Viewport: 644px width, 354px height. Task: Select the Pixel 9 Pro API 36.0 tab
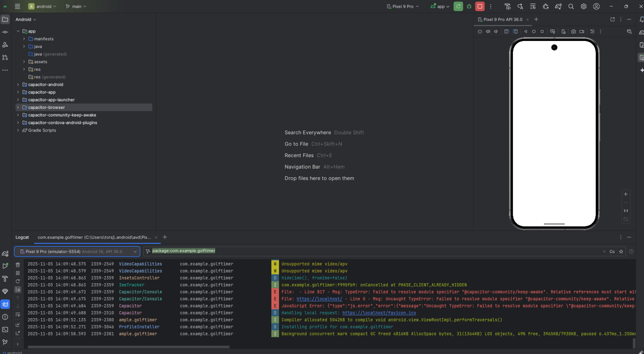pyautogui.click(x=502, y=19)
